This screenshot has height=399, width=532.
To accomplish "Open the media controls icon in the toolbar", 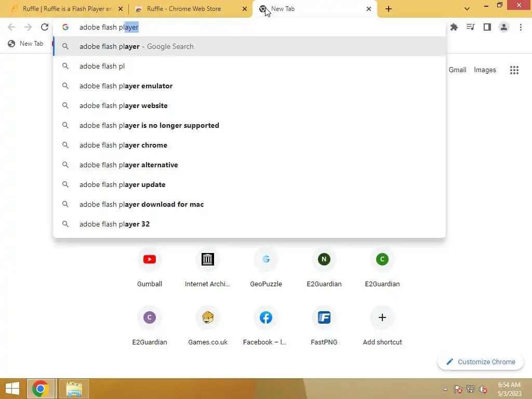I will click(x=470, y=27).
